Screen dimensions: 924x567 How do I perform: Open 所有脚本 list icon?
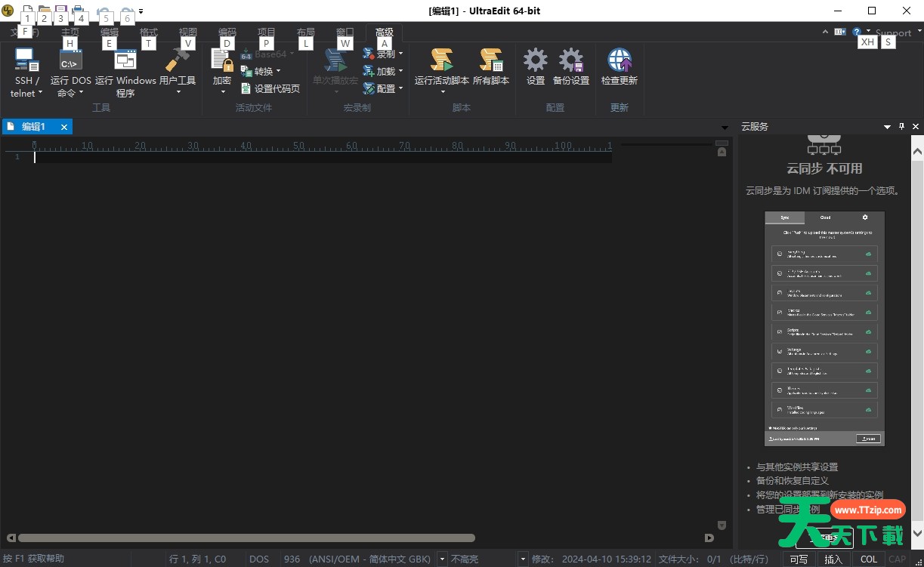point(490,61)
